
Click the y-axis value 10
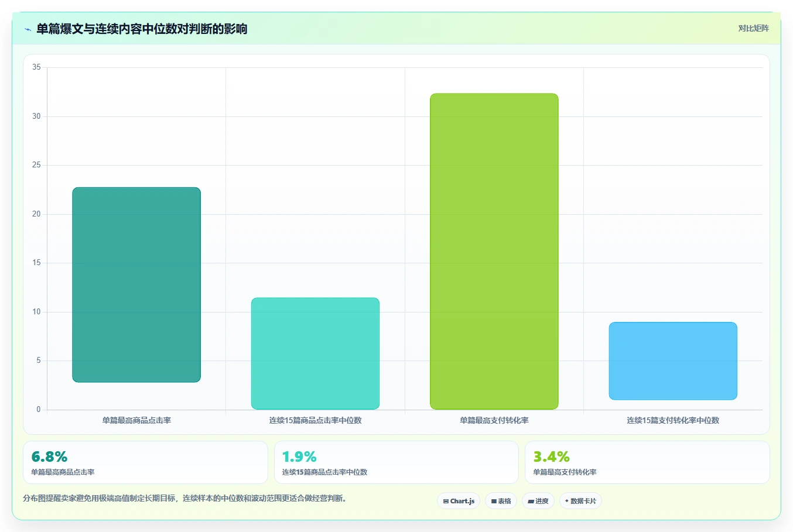[x=37, y=312]
